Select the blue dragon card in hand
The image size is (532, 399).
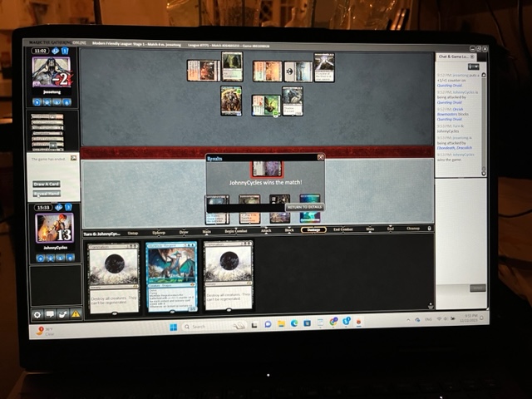[171, 276]
